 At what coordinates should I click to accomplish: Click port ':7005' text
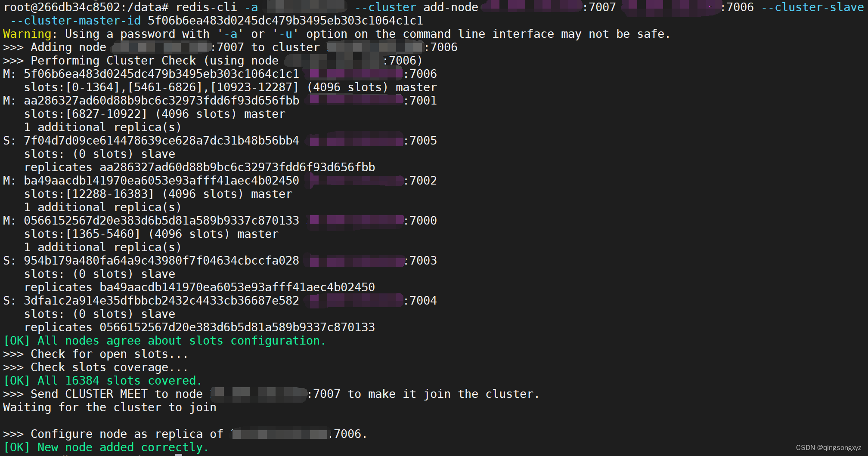(x=420, y=141)
